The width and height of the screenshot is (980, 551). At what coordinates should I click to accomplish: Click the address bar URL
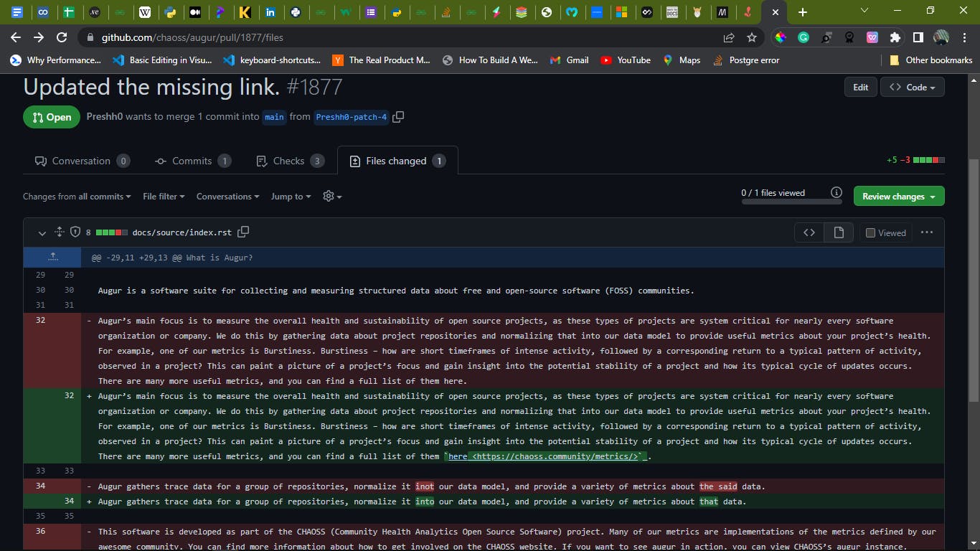(x=192, y=37)
